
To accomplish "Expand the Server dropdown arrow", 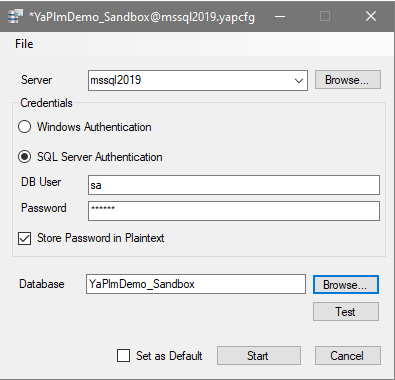I will [x=299, y=80].
